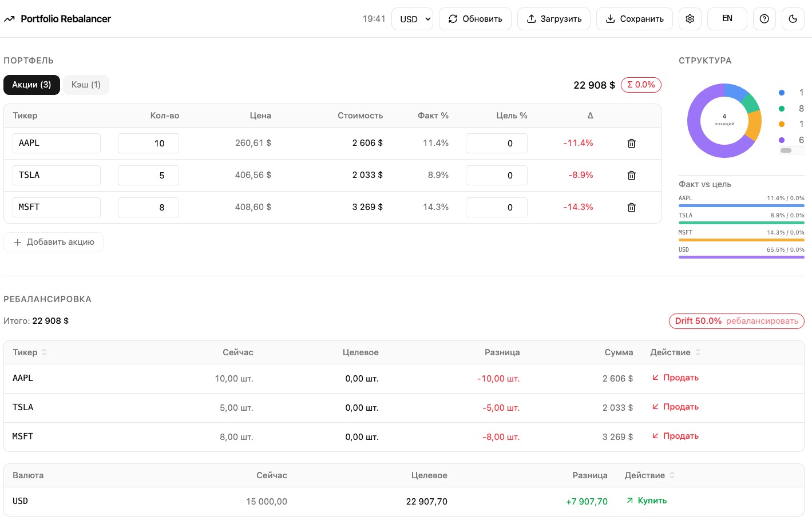Screen dimensions: 812x520
Task: Open the USD currency dropdown
Action: point(412,18)
